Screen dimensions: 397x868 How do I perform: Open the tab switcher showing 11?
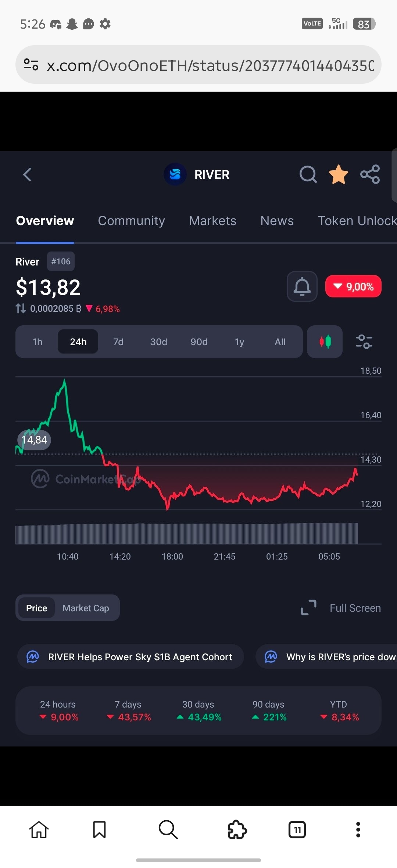(297, 829)
